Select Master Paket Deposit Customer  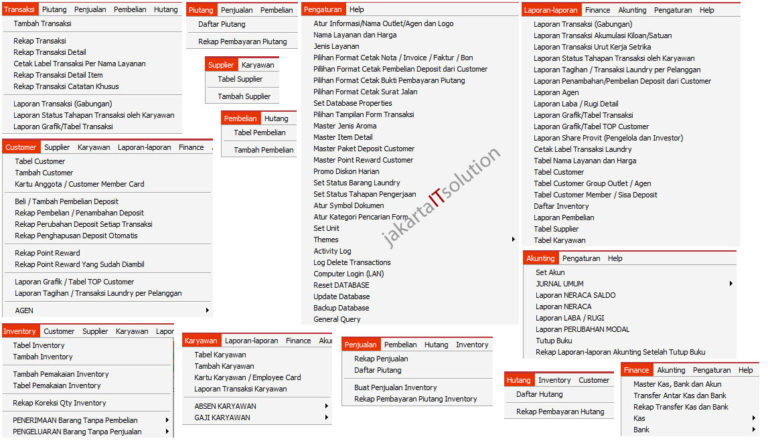[364, 148]
